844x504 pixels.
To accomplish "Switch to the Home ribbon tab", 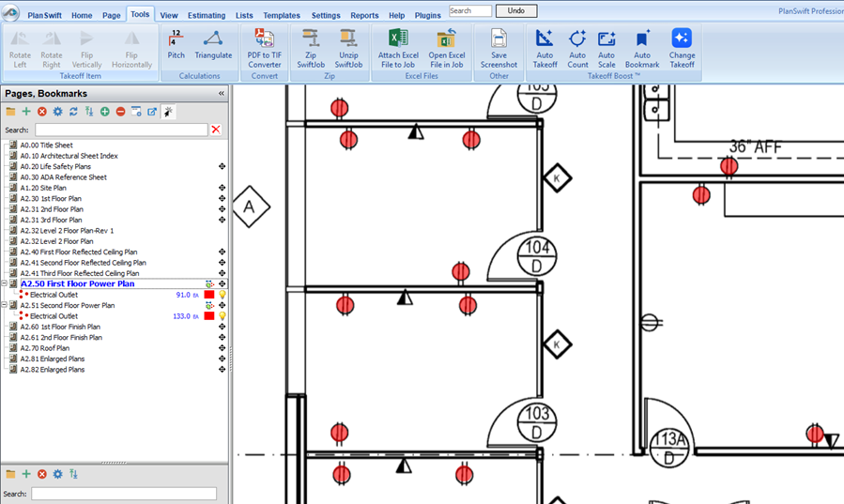I will click(82, 15).
